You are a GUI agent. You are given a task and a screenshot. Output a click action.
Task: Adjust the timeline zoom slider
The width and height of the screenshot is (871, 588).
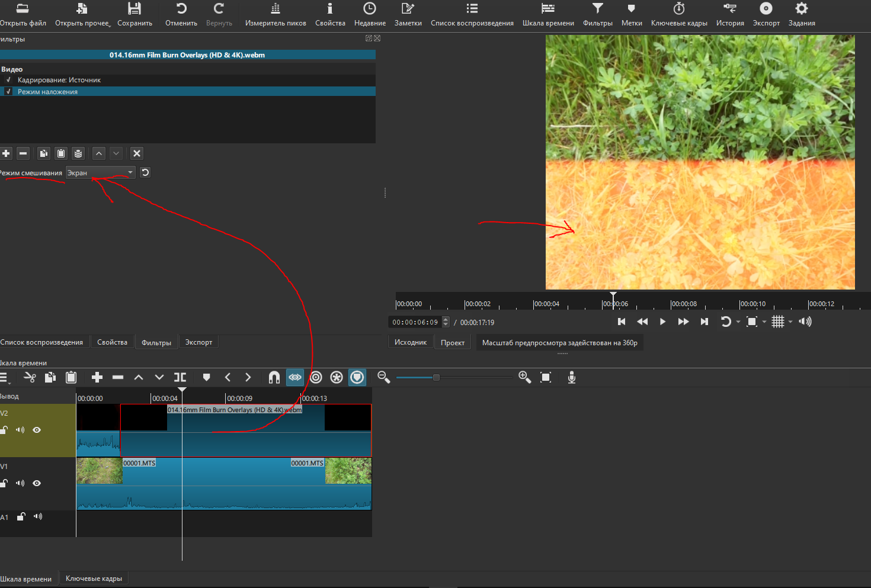point(436,377)
